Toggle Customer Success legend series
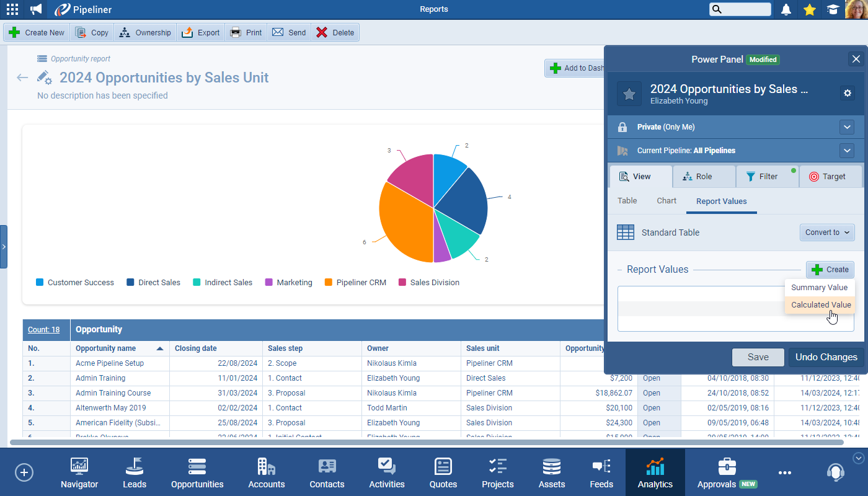Viewport: 868px width, 496px height. click(74, 283)
